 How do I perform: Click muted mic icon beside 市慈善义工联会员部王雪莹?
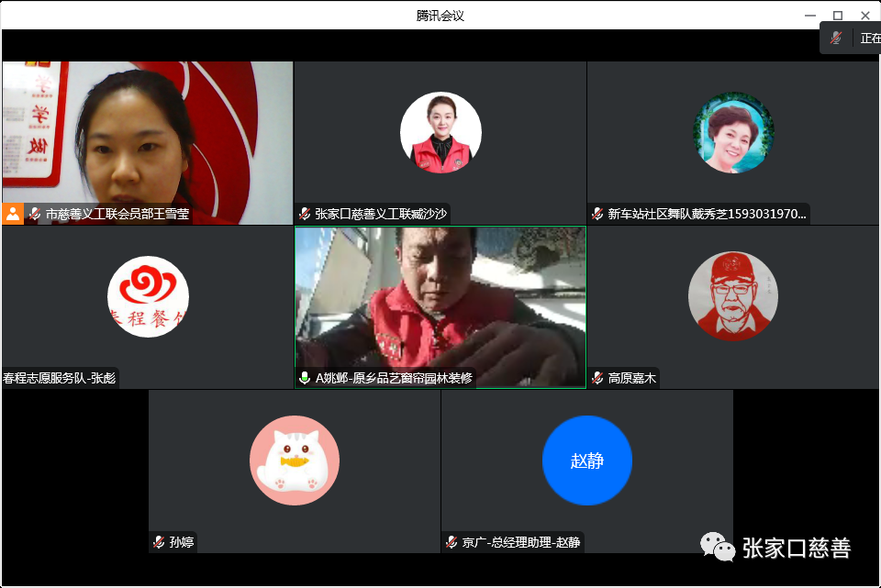35,214
